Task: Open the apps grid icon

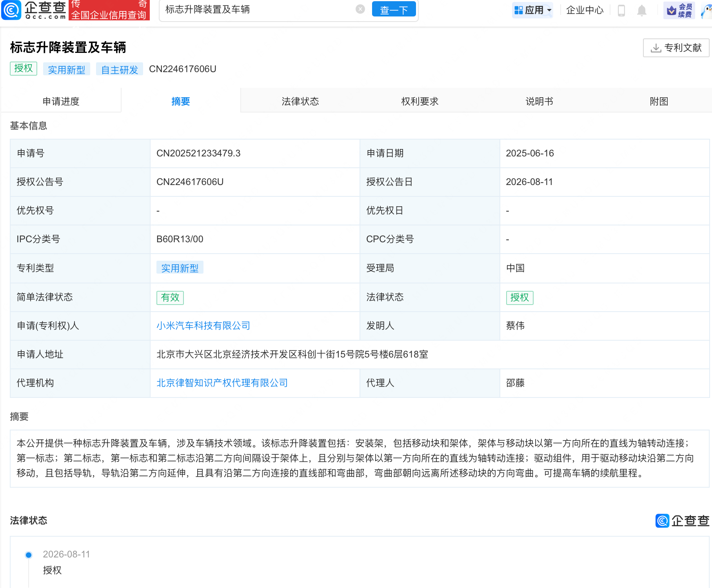Action: coord(518,10)
